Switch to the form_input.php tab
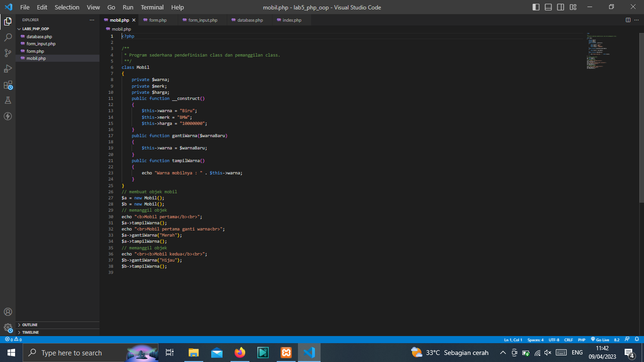The height and width of the screenshot is (362, 644). coord(202,20)
